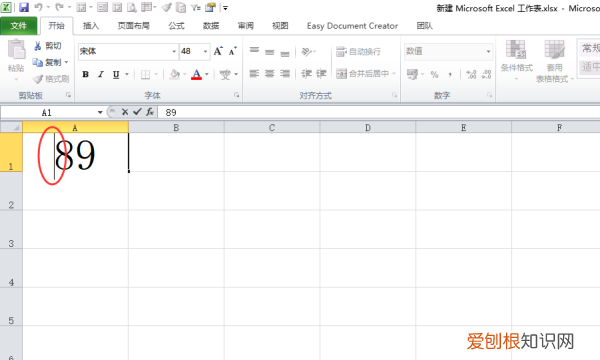The image size is (600, 360).
Task: Open 套用表格格式 format as table
Action: [554, 61]
